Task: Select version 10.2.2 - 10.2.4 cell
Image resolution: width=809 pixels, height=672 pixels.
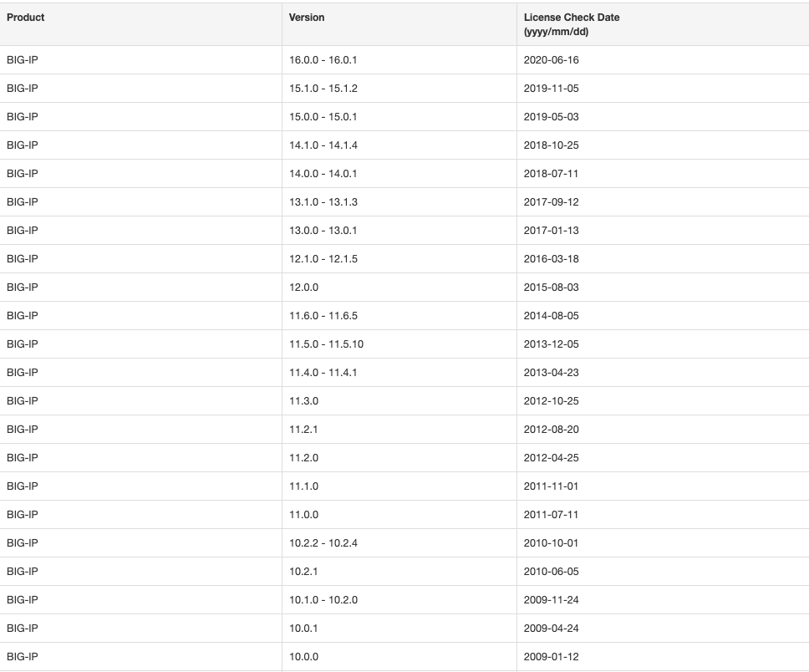Action: click(x=323, y=543)
